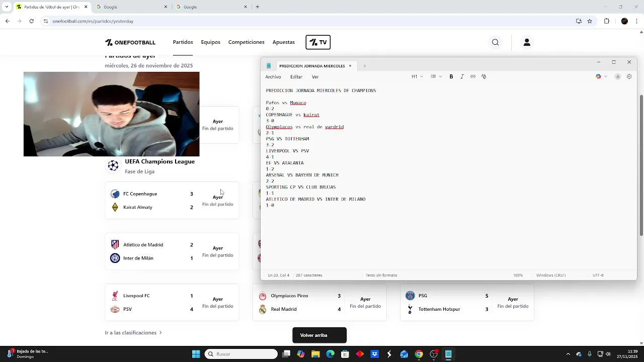Open the FC Copenhague vs Kairat Almaty match
The height and width of the screenshot is (362, 644).
pyautogui.click(x=172, y=200)
